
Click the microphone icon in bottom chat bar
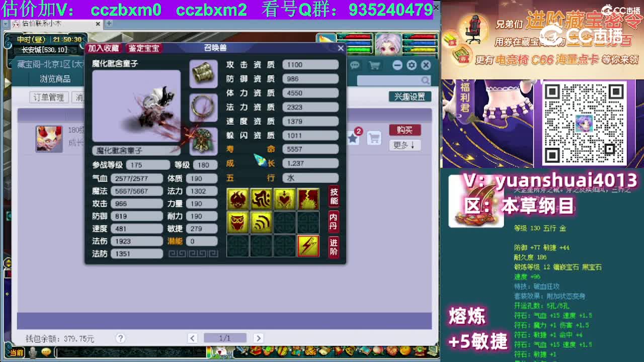(33, 352)
